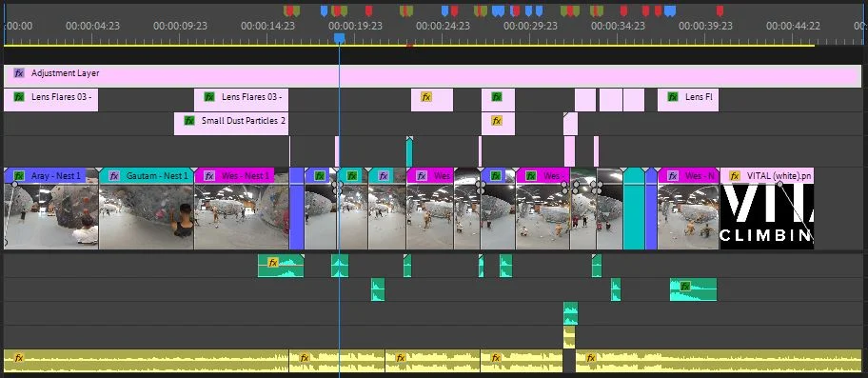Image resolution: width=868 pixels, height=378 pixels.
Task: Click the VITAL Climbing logo thumbnail
Action: [x=767, y=216]
